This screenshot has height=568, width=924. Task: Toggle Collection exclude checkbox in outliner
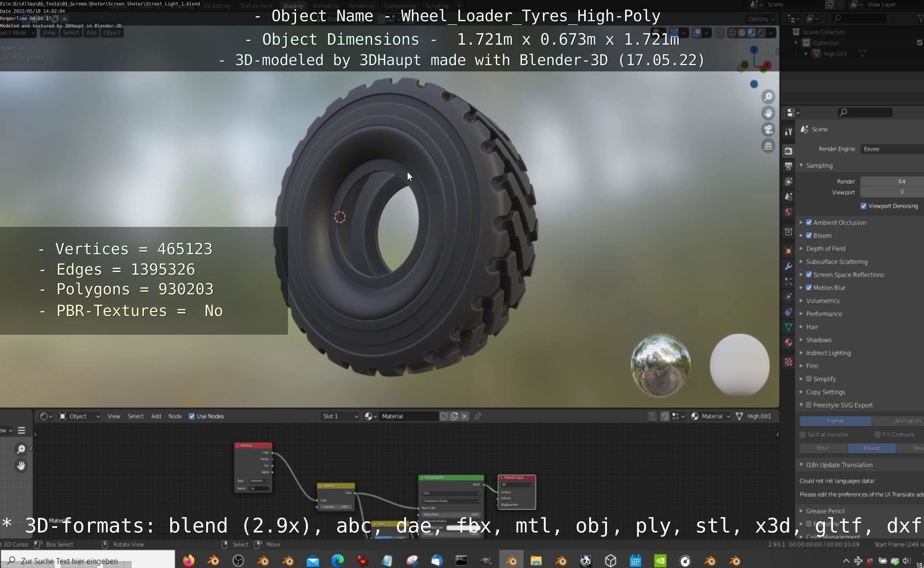(x=919, y=43)
